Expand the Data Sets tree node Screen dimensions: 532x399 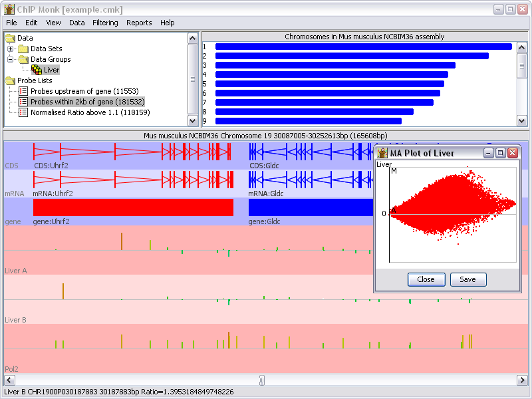click(10, 49)
